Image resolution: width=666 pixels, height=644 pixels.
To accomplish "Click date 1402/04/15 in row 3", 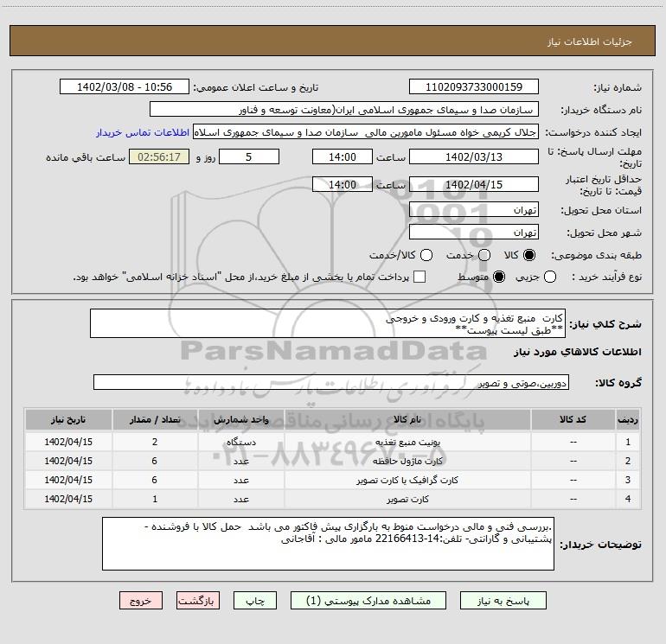I will (x=68, y=480).
